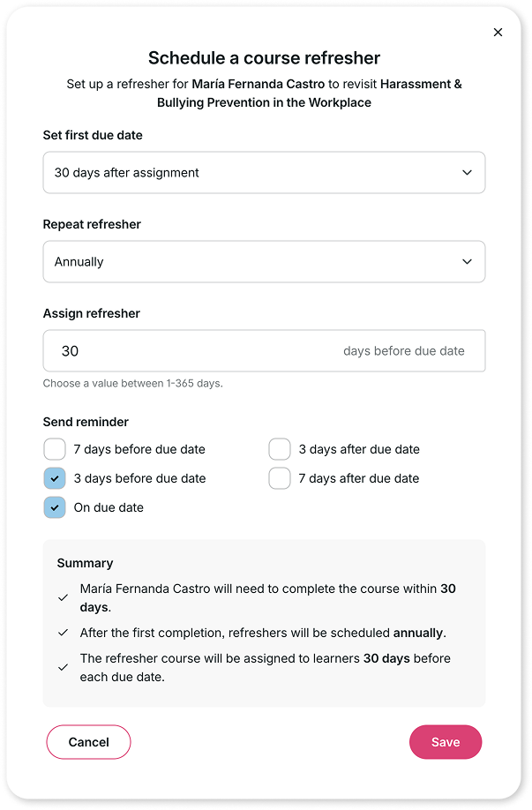Open the Set first due date dropdown
Viewport: 532px width, 810px height.
click(x=264, y=173)
